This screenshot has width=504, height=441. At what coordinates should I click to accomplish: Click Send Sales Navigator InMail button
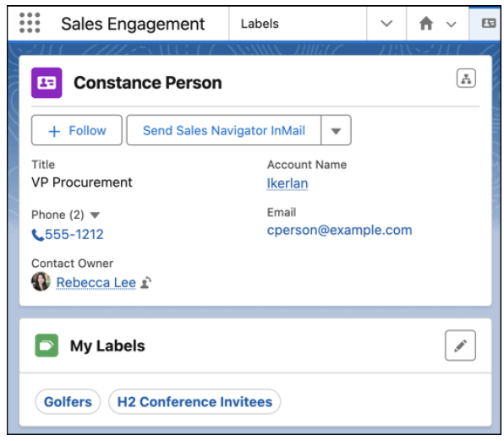click(224, 130)
